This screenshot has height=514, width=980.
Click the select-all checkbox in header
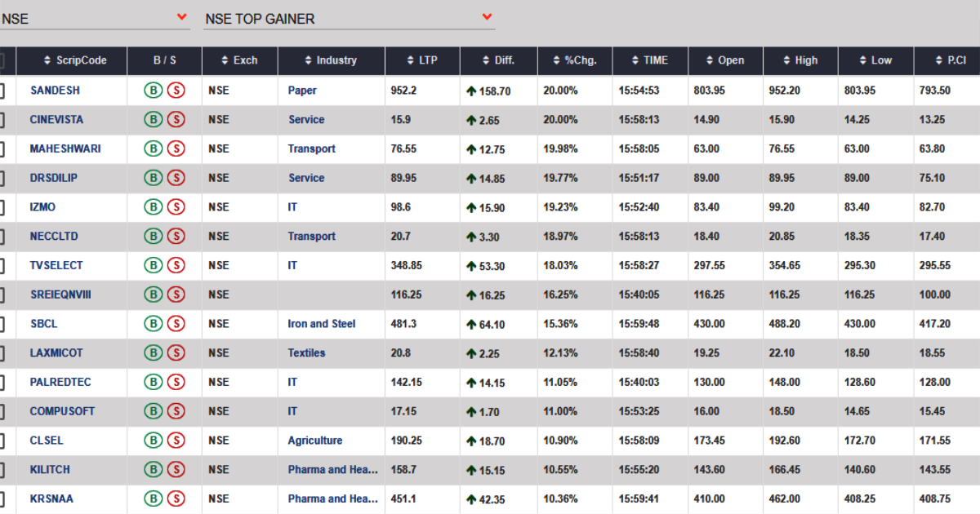pos(2,61)
